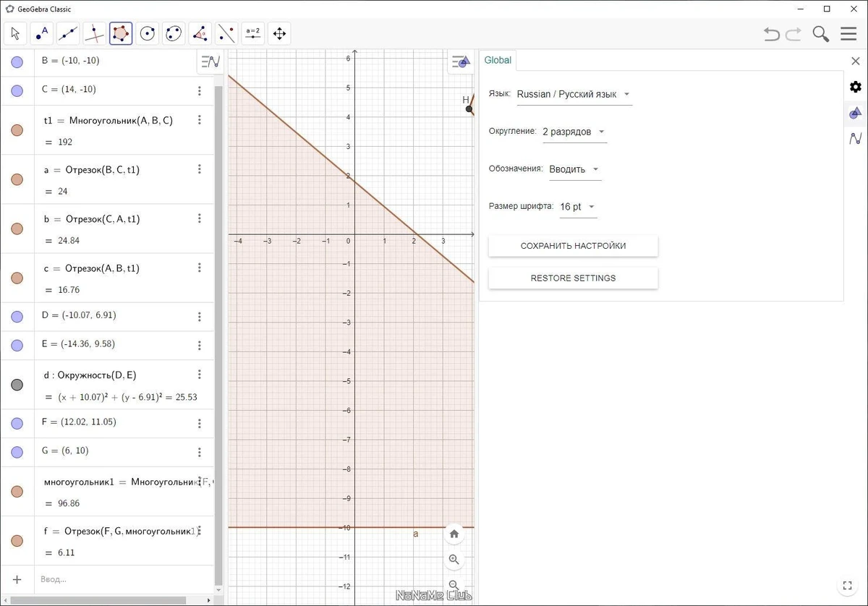Select the Move Graphics View tool

click(x=279, y=33)
